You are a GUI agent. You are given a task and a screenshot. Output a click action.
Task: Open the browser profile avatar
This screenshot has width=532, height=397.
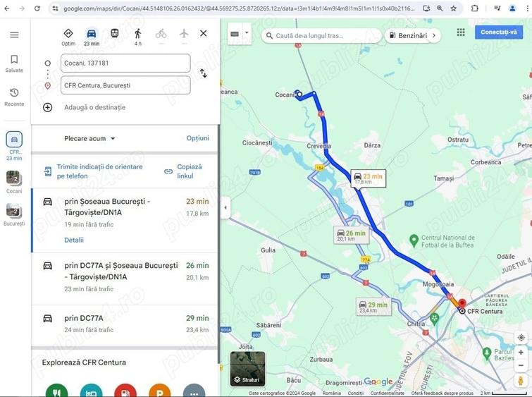click(x=512, y=8)
